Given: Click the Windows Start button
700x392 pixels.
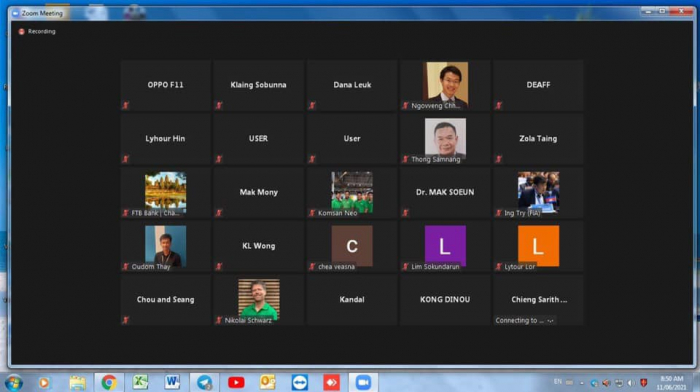Looking at the screenshot, I should click(x=13, y=383).
